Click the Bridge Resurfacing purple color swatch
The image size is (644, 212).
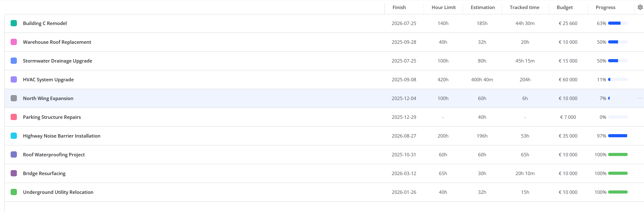14,173
